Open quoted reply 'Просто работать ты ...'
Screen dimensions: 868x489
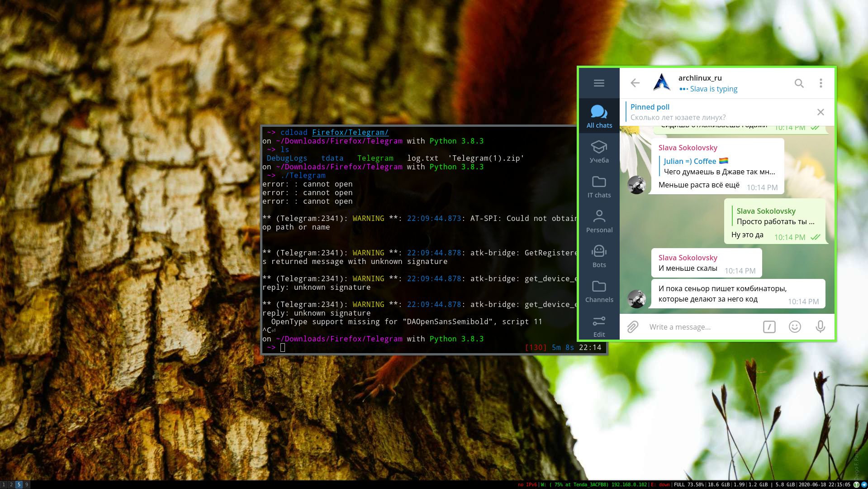tap(775, 216)
